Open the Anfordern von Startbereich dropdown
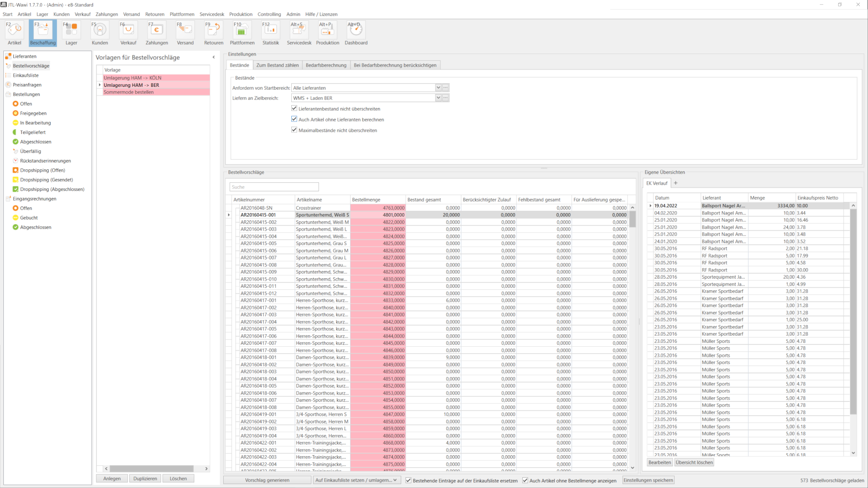Screen dimensions: 868x488 pyautogui.click(x=438, y=88)
